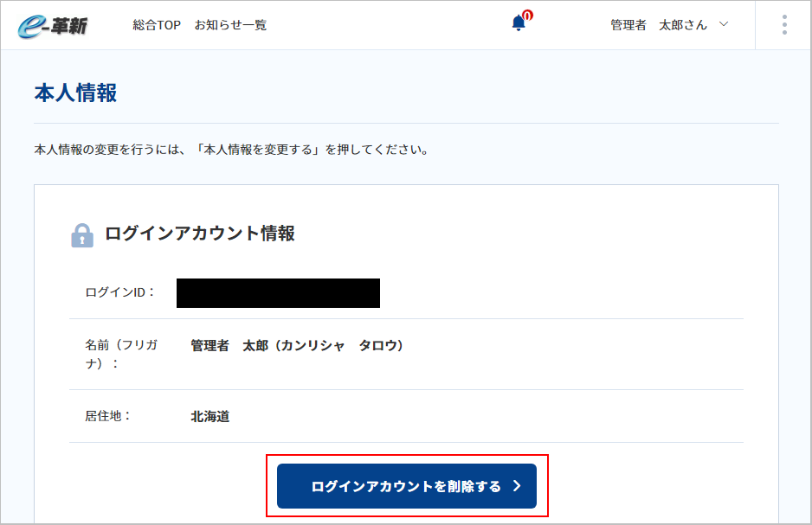
Task: Click the instruction text about 本人情報を変更する
Action: (231, 150)
